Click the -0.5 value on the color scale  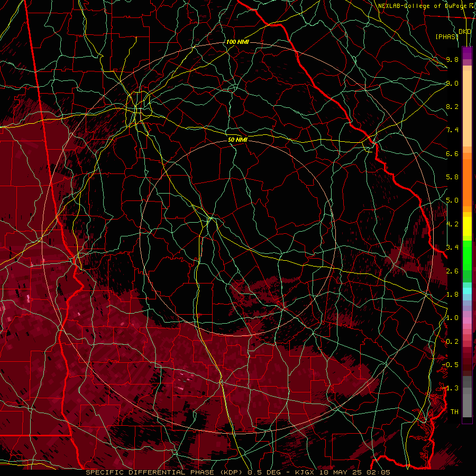pos(450,365)
